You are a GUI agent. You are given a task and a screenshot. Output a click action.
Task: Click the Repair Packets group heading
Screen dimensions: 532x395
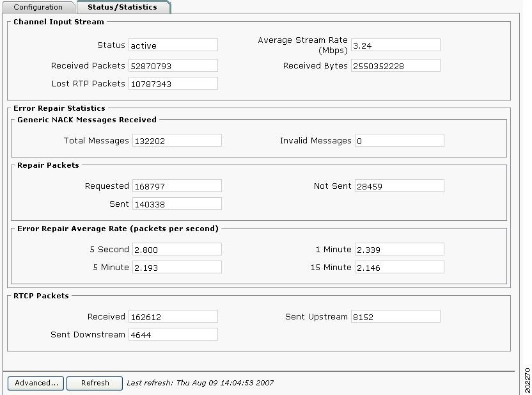[48, 165]
